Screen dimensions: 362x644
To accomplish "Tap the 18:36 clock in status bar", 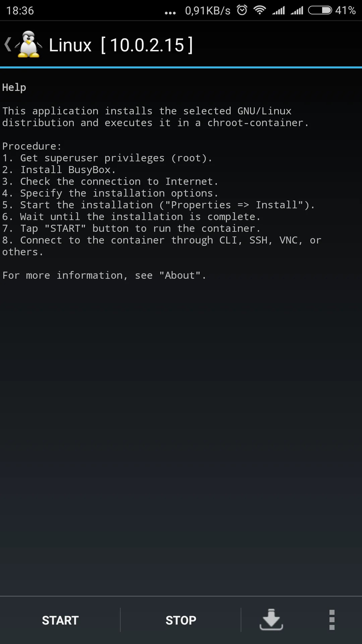I will [20, 11].
